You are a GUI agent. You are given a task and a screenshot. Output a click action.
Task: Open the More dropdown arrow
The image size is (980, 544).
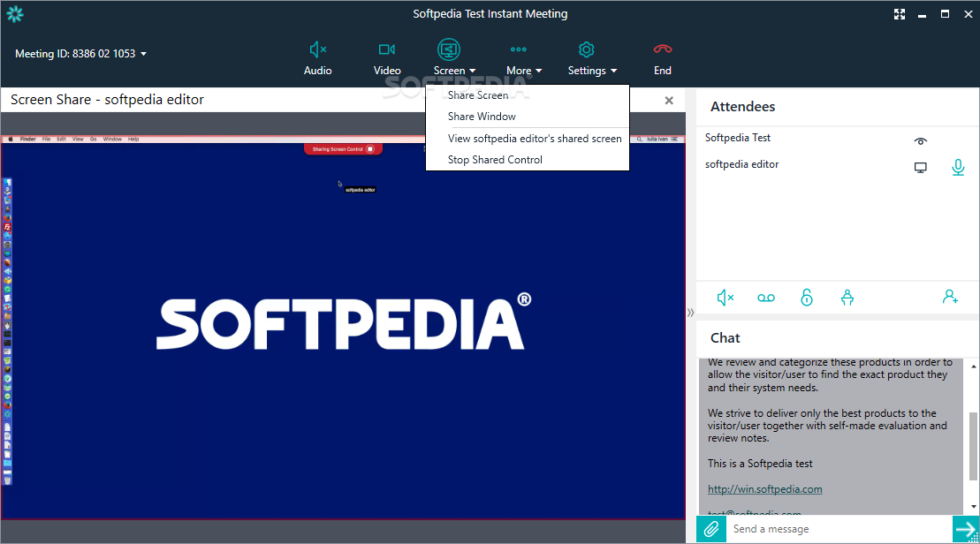(539, 72)
